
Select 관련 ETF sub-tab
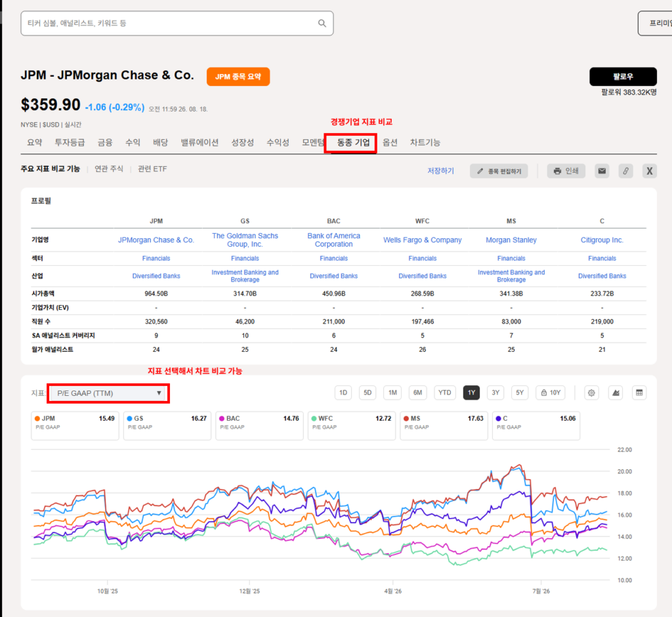point(152,169)
